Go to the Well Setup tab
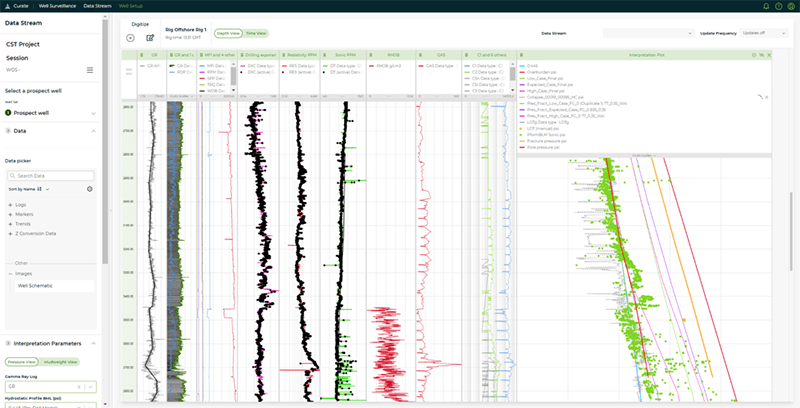 130,5
